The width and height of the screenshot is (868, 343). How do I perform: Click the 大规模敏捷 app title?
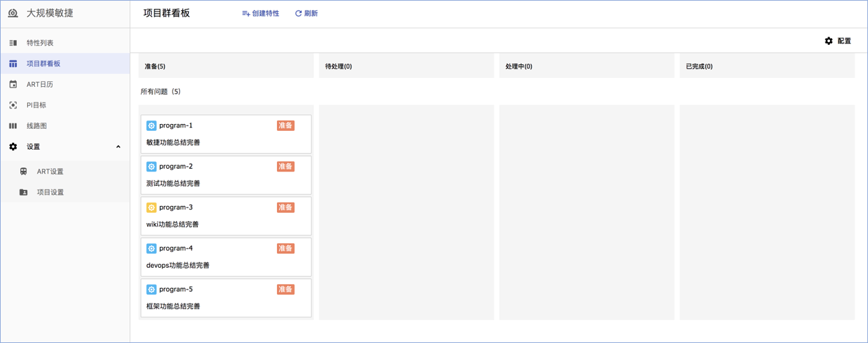click(x=49, y=13)
